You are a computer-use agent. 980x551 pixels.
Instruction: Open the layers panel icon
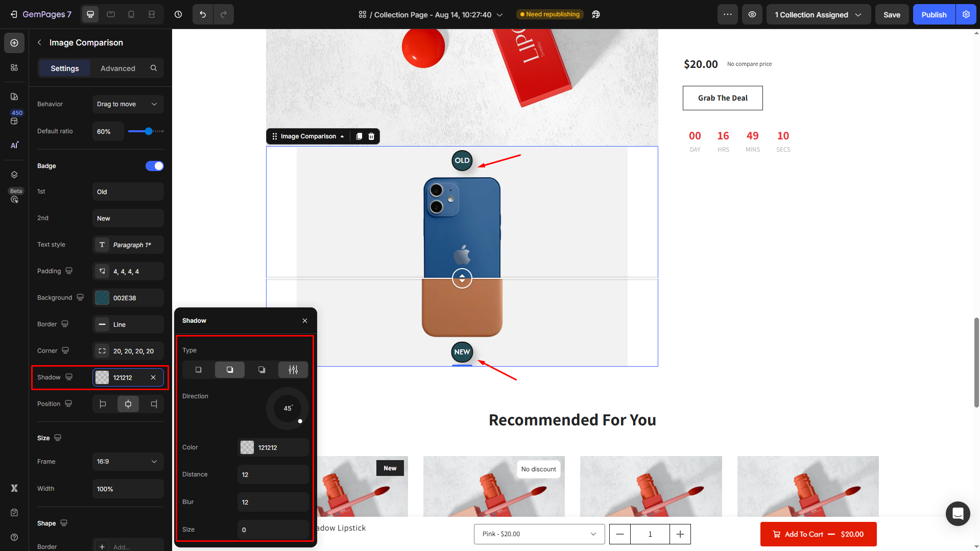(14, 175)
